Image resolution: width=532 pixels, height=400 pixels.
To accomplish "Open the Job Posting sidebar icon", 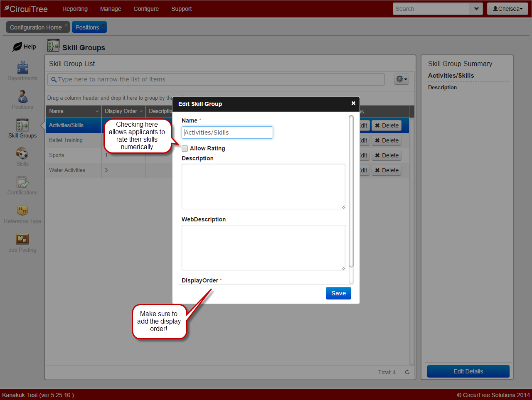I will [22, 240].
